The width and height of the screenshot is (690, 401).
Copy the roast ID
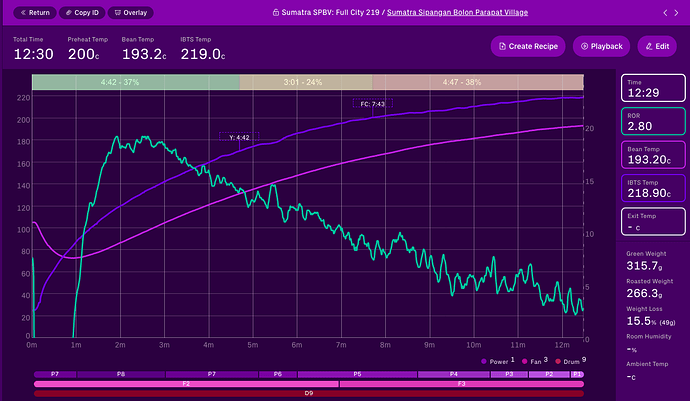click(85, 14)
